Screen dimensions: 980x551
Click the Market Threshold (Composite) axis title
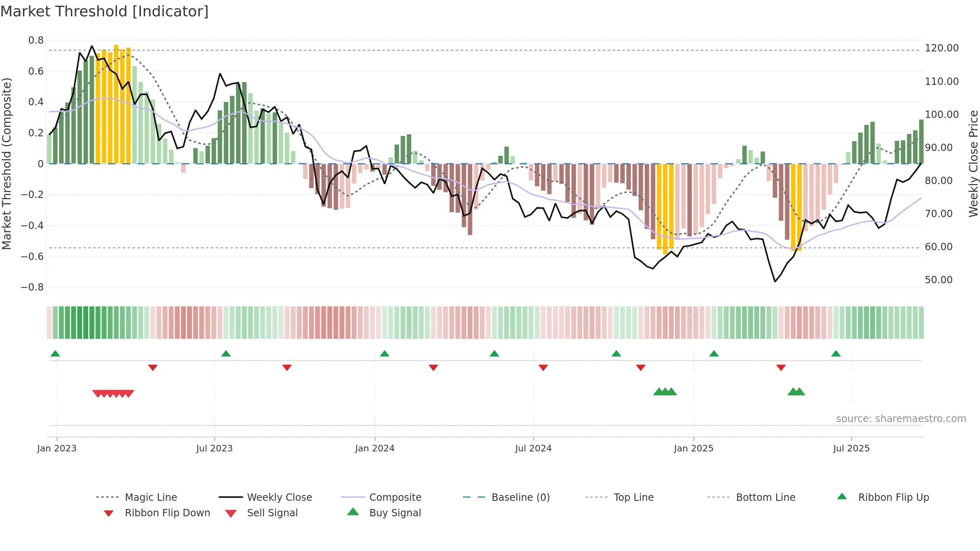[7, 164]
